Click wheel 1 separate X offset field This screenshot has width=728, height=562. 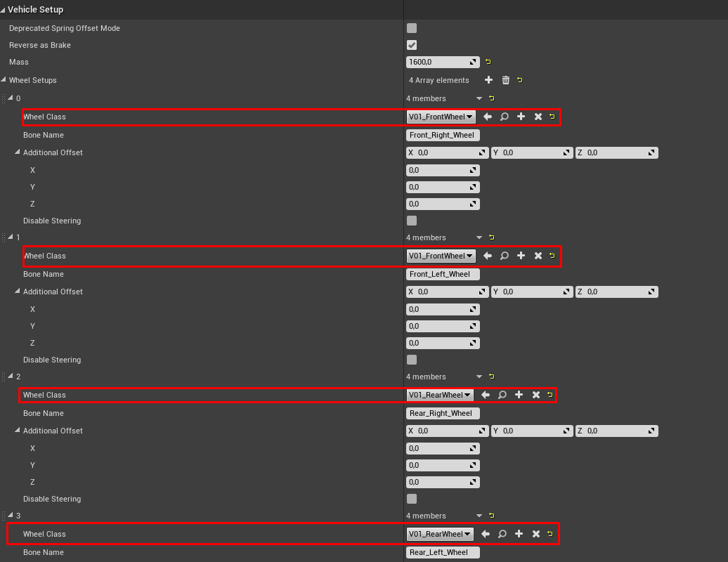443,309
